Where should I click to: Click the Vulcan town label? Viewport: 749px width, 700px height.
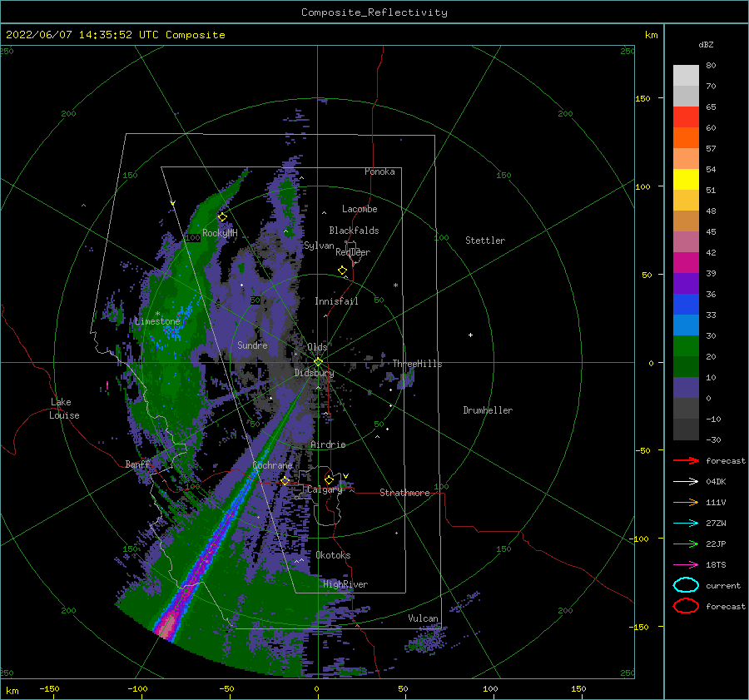[x=424, y=618]
